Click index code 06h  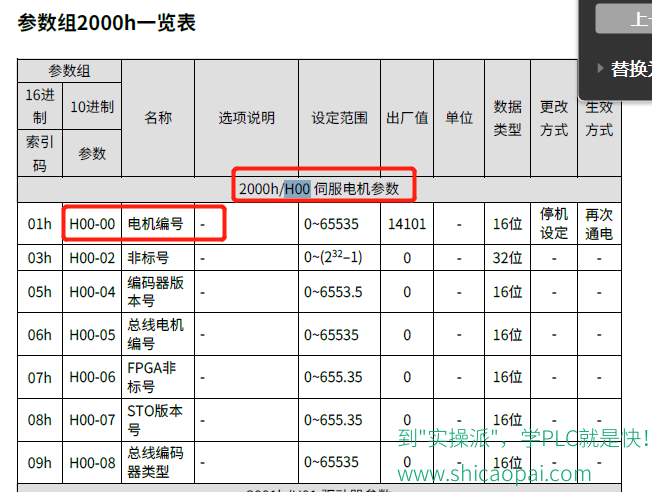coord(40,334)
